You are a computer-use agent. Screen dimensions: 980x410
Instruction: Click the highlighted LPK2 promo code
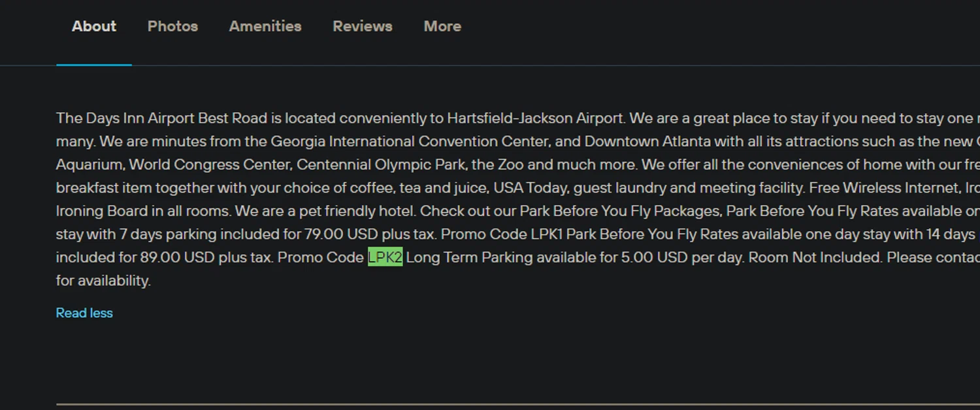click(x=385, y=258)
